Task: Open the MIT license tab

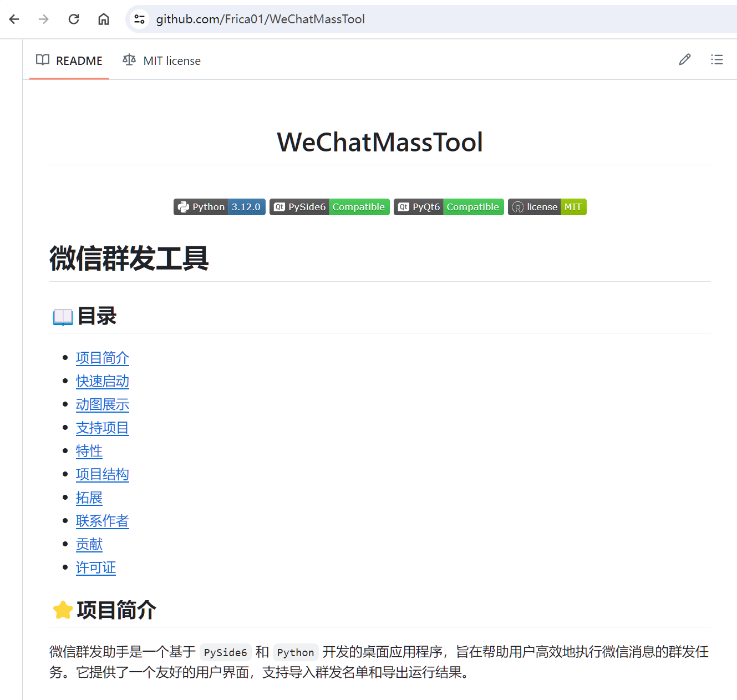Action: click(x=161, y=60)
